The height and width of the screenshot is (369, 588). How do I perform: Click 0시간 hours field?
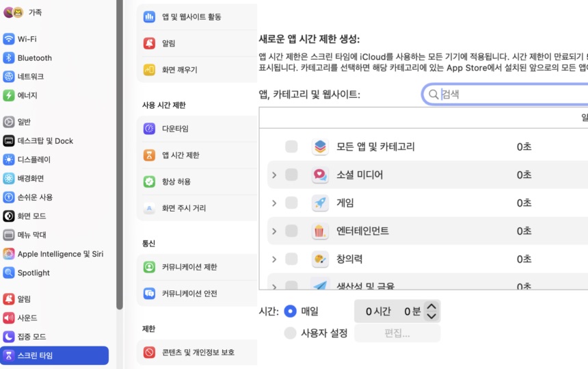(x=378, y=311)
